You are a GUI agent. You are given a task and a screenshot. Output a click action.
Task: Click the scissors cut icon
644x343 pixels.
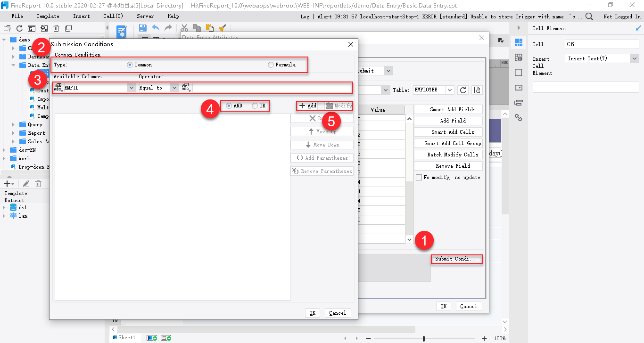(x=184, y=28)
